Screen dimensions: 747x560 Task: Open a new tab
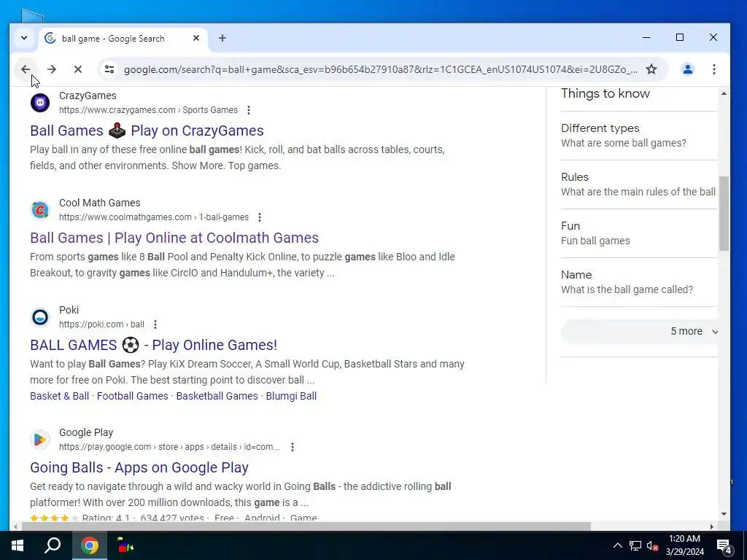pos(222,38)
